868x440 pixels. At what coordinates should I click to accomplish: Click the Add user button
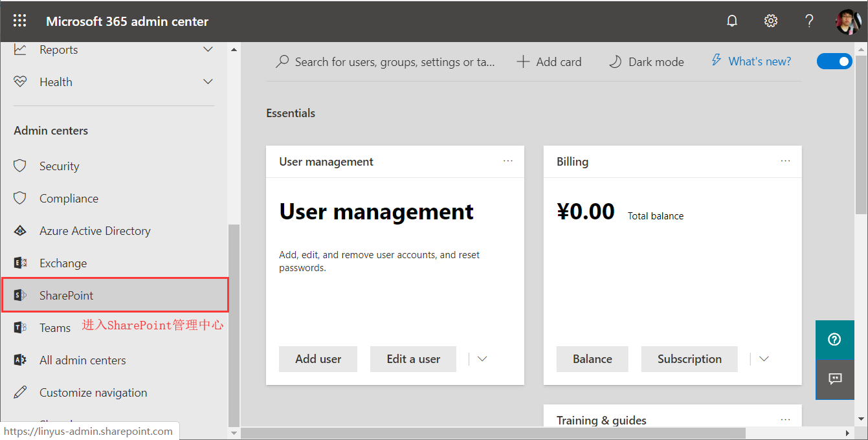(x=318, y=359)
